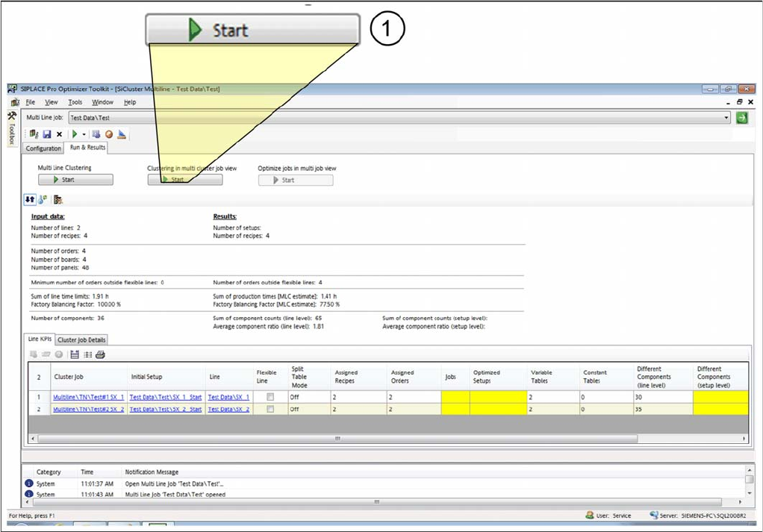Switch to the Cluster Job Details tab
The width and height of the screenshot is (763, 532).
coord(82,339)
